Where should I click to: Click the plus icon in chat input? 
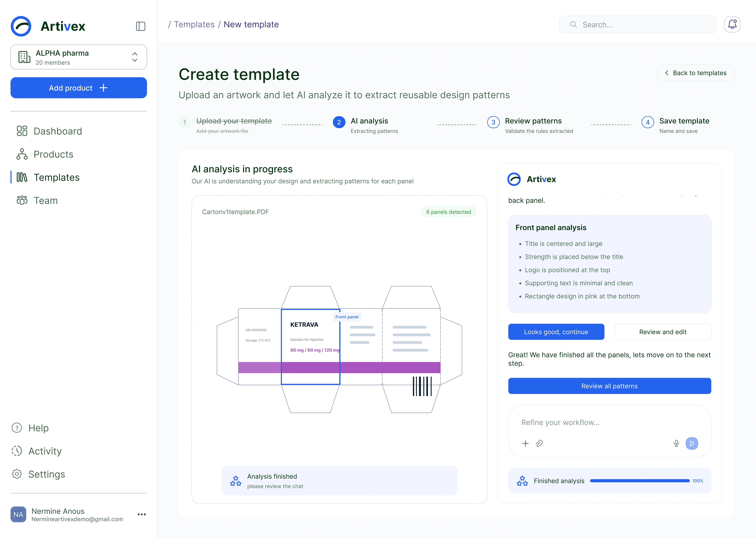point(525,443)
